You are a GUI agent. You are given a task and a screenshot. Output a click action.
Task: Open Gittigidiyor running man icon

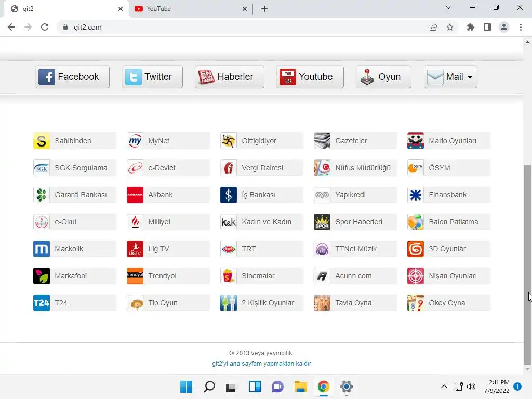229,141
